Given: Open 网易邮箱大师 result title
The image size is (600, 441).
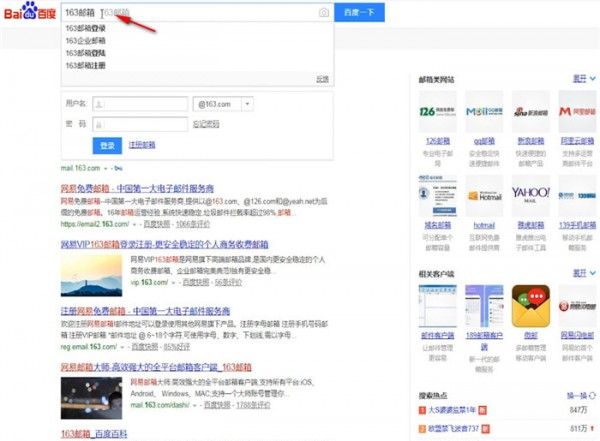Looking at the screenshot, I should (156, 368).
